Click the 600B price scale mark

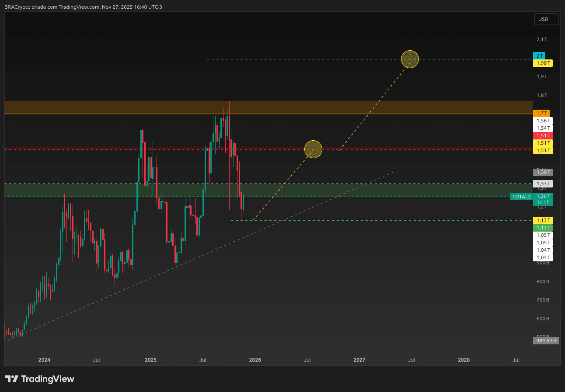(x=543, y=319)
